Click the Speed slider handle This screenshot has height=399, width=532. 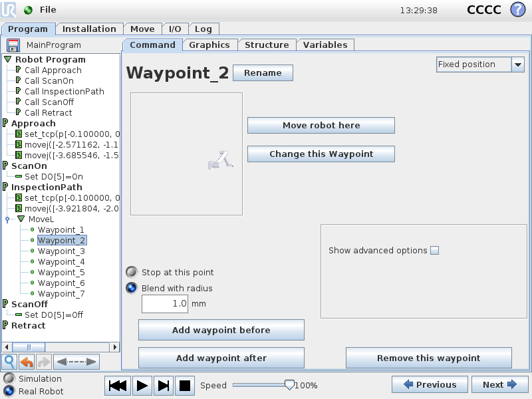pyautogui.click(x=289, y=384)
